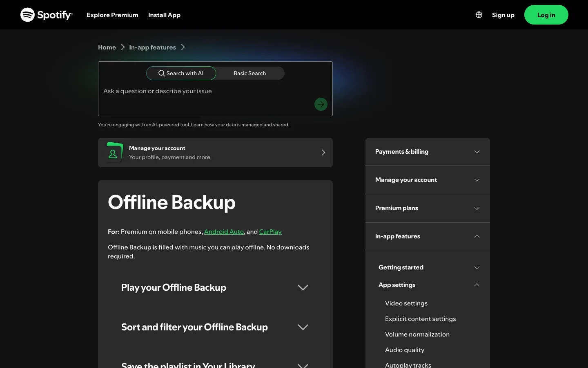The image size is (588, 368).
Task: Open the Android Auto link
Action: point(224,231)
